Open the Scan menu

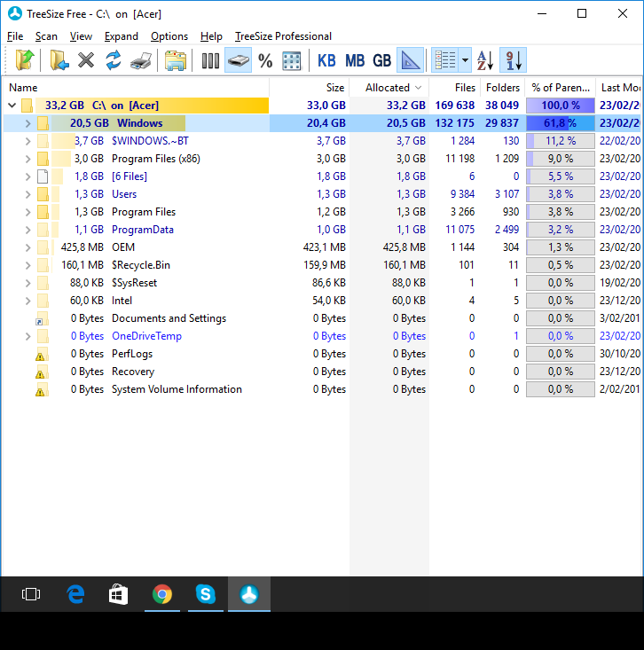[x=46, y=36]
